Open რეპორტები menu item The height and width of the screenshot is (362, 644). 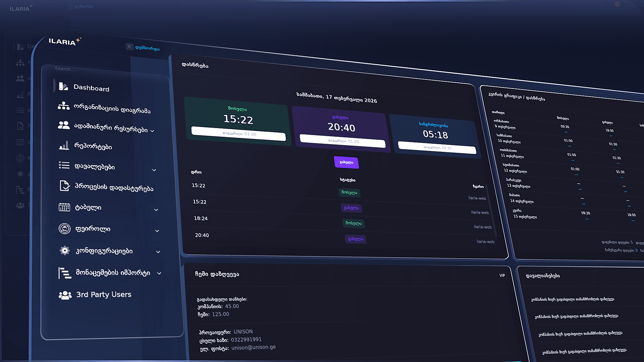pyautogui.click(x=93, y=146)
